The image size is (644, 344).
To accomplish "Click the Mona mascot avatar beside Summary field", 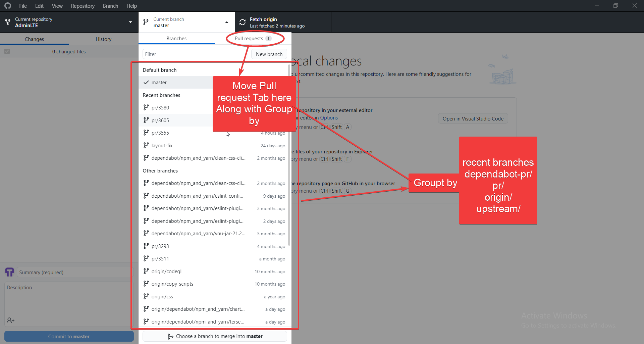I will point(9,272).
